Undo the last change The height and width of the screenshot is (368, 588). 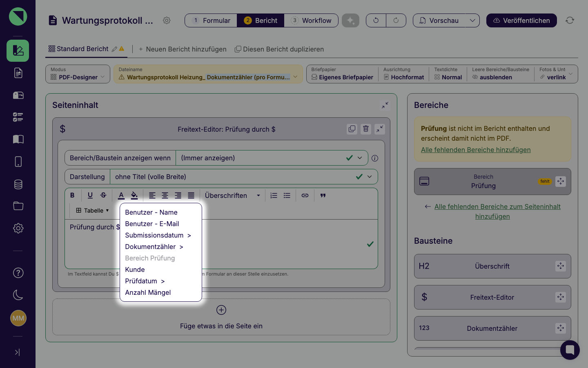(376, 20)
